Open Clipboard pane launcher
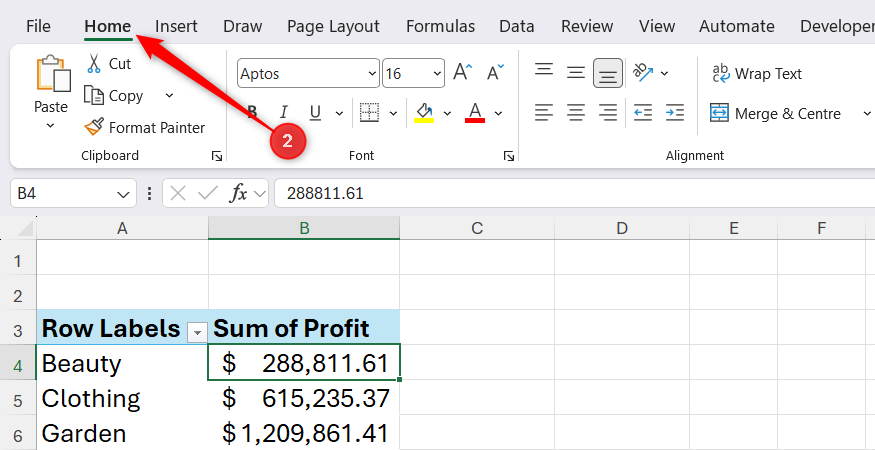Viewport: 875px width, 450px height. click(217, 156)
